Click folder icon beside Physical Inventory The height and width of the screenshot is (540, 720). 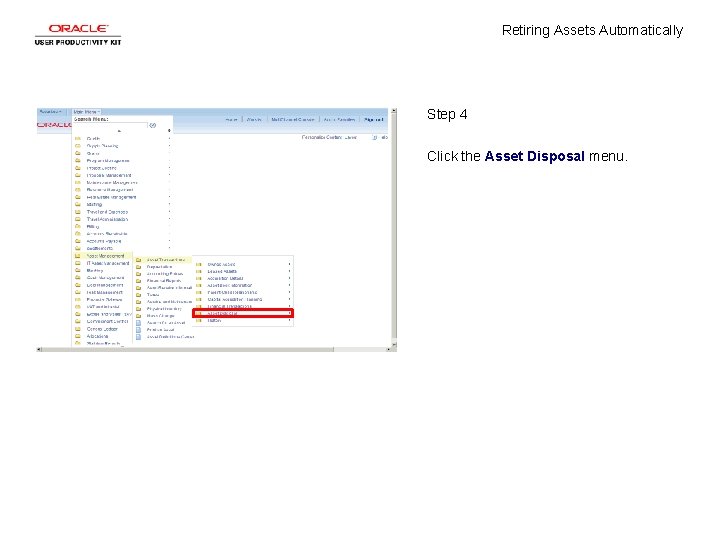[138, 309]
